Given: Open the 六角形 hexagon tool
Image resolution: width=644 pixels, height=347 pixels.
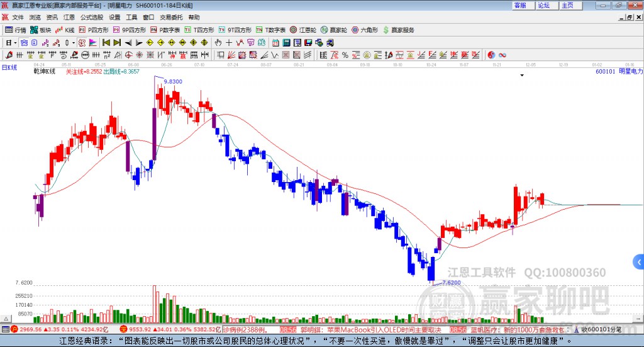Looking at the screenshot, I should tap(365, 30).
